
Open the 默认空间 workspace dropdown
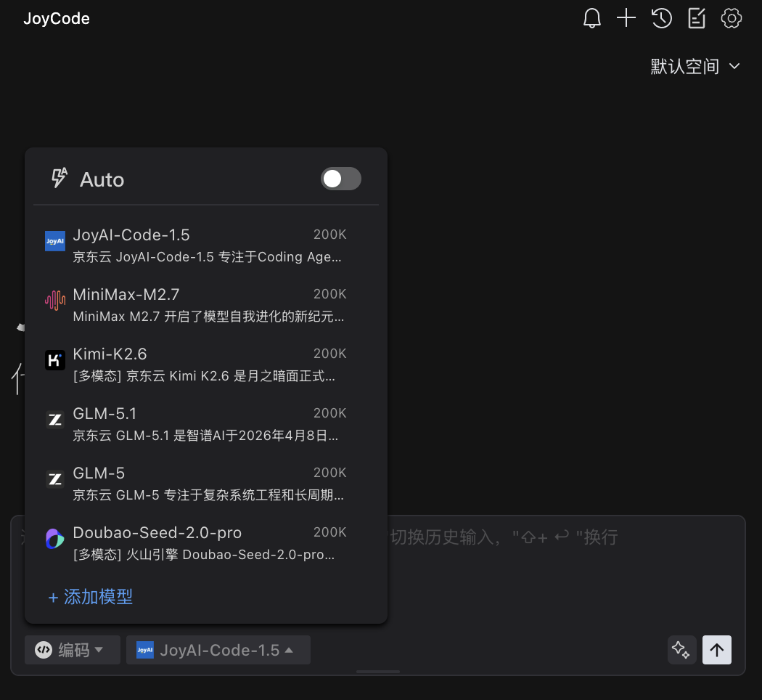click(695, 67)
